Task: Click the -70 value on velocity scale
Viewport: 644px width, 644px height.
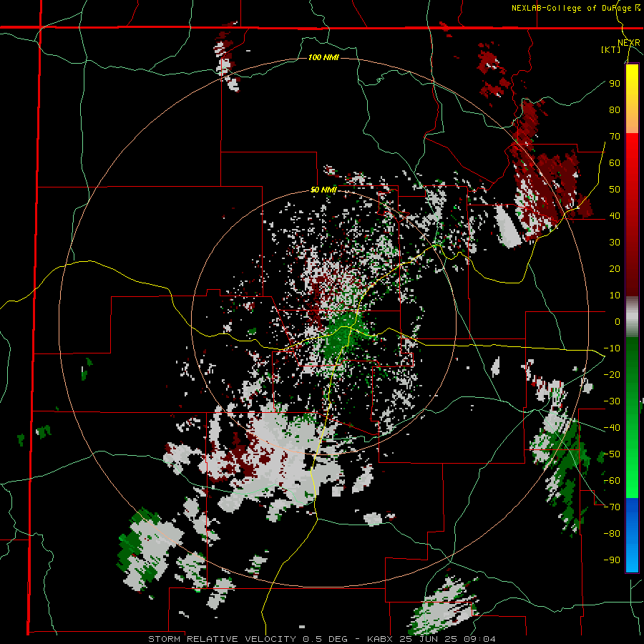Action: pos(612,507)
